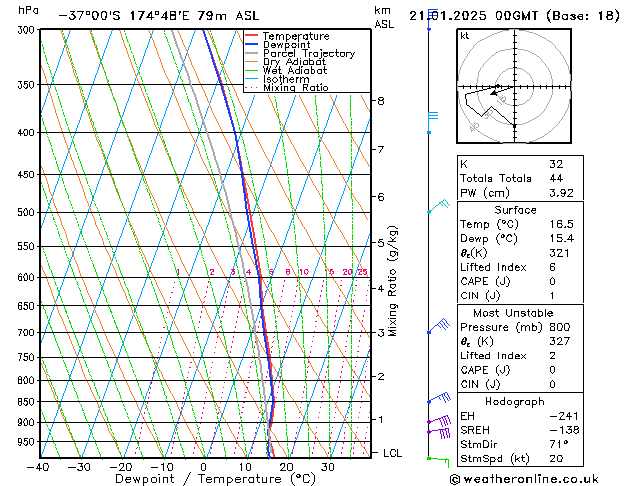Select the Parcel Trajectory legend entry

pos(308,54)
